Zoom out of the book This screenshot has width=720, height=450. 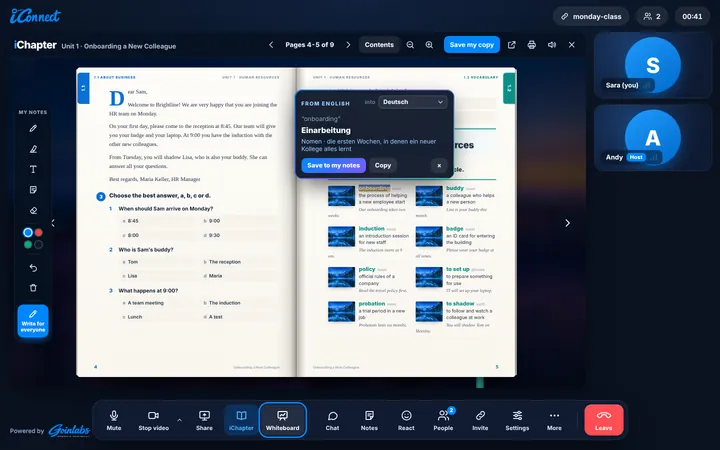410,45
